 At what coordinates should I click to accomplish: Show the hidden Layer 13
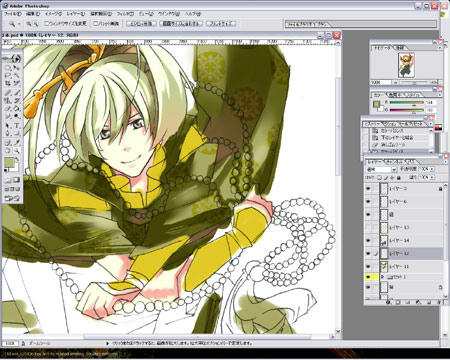click(368, 227)
